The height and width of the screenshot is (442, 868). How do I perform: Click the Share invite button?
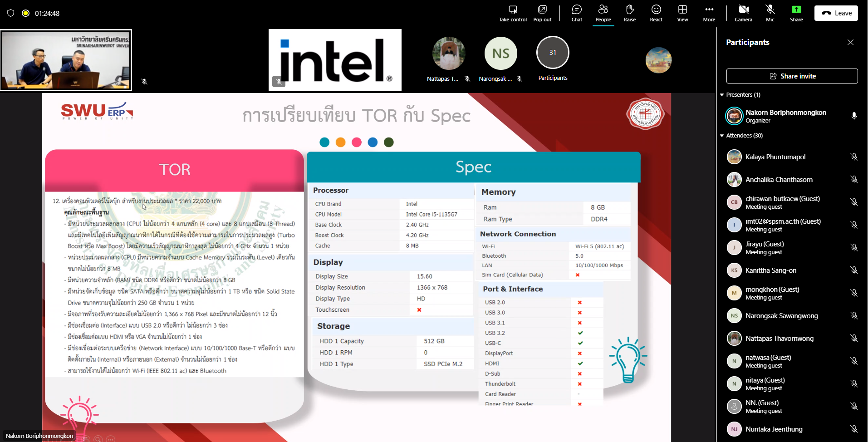792,76
